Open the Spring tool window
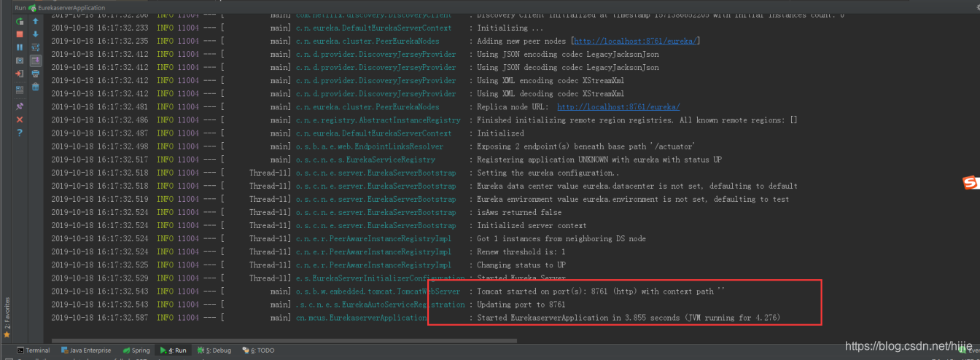The width and height of the screenshot is (980, 360). pyautogui.click(x=136, y=351)
